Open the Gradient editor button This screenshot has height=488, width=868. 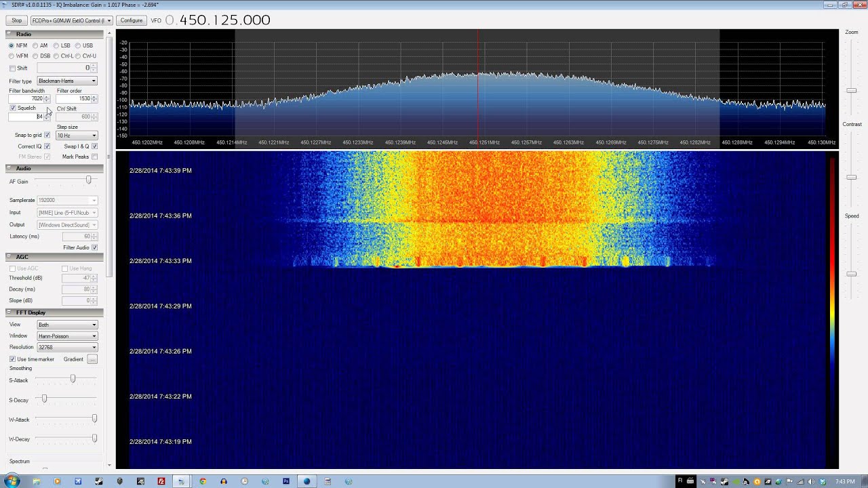[x=92, y=359]
